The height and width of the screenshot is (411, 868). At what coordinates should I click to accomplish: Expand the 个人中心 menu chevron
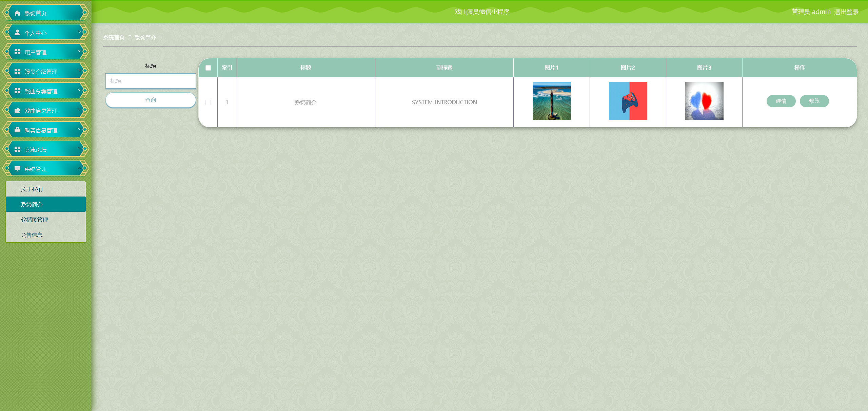coord(80,32)
